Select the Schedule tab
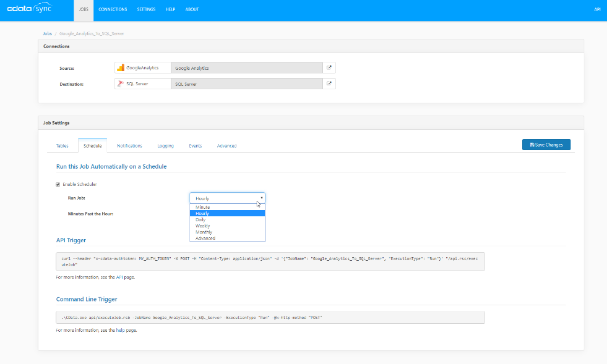This screenshot has width=607, height=364. click(93, 146)
